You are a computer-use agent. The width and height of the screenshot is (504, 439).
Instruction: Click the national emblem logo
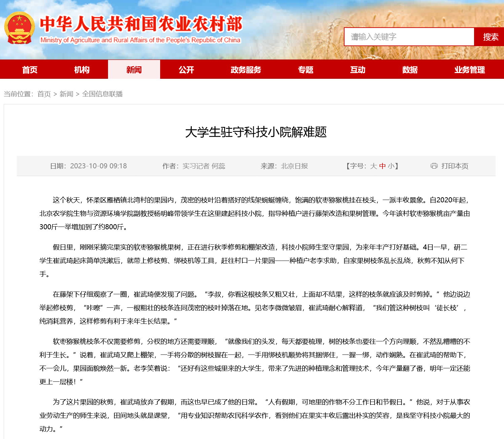point(20,28)
